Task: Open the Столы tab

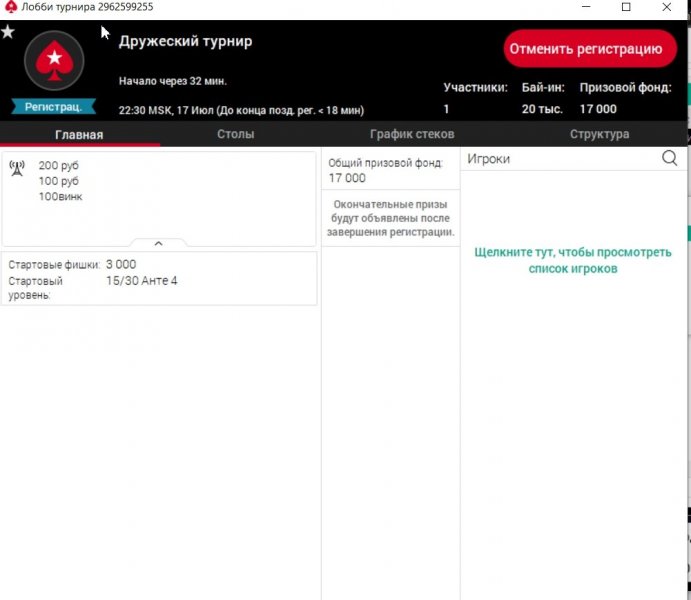Action: (x=235, y=134)
